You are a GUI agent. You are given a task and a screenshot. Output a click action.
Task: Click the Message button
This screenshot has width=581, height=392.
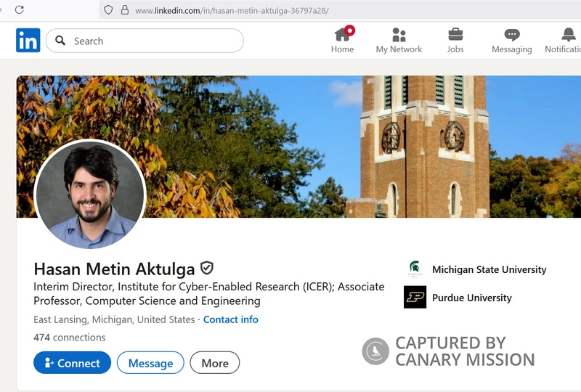[x=150, y=363]
